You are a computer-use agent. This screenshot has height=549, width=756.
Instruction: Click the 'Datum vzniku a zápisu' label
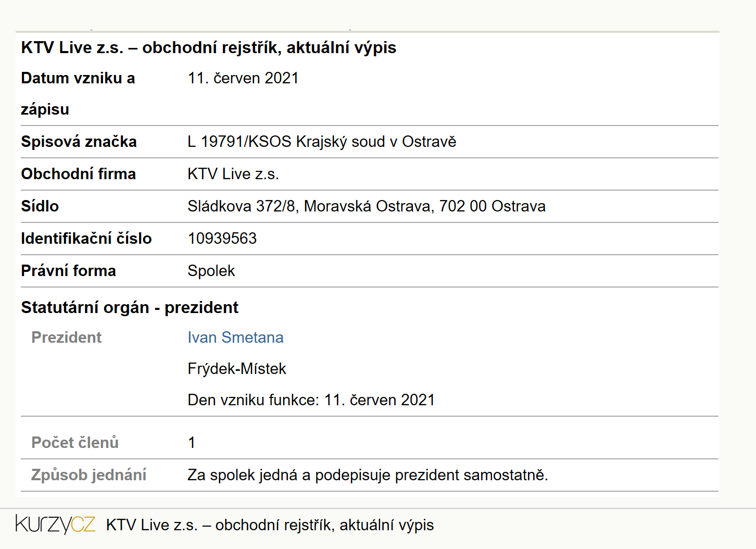pos(78,94)
